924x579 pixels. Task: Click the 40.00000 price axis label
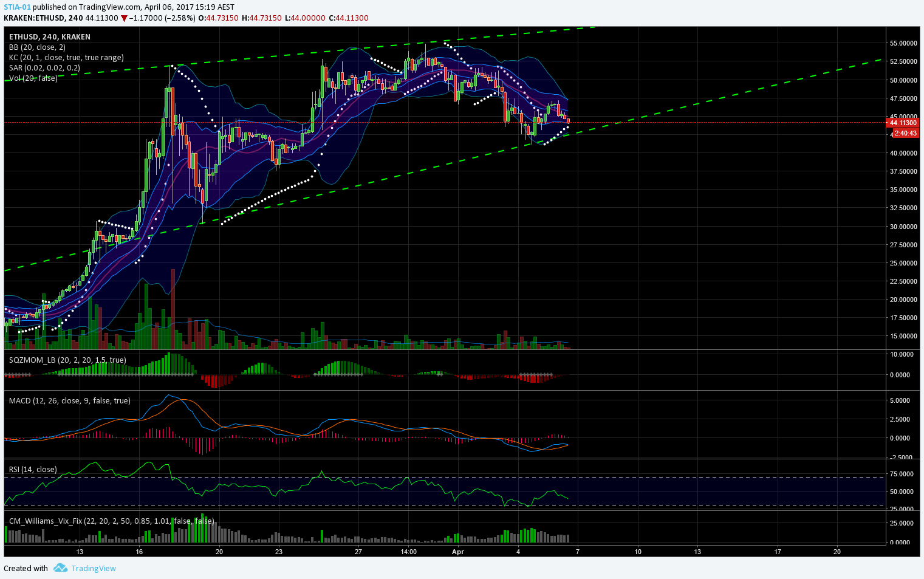point(904,153)
